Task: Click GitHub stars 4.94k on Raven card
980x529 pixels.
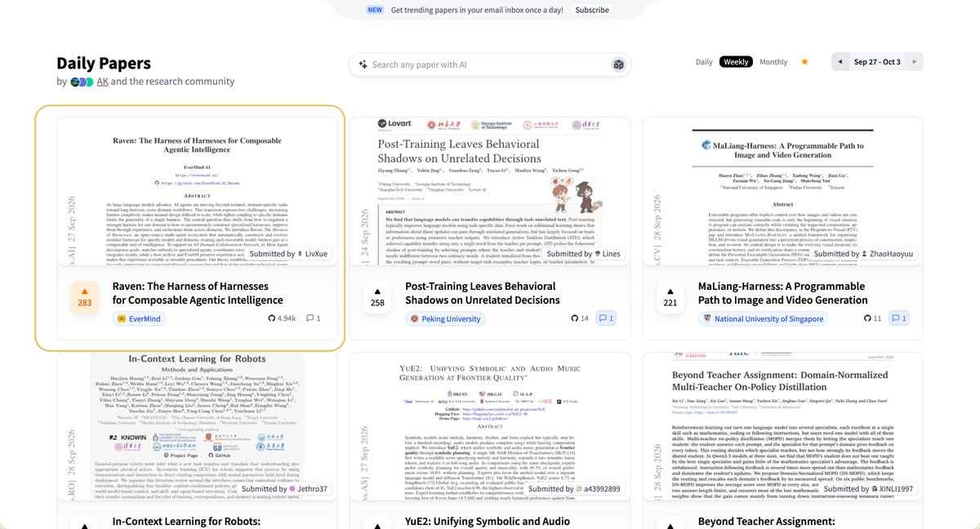Action: [281, 318]
